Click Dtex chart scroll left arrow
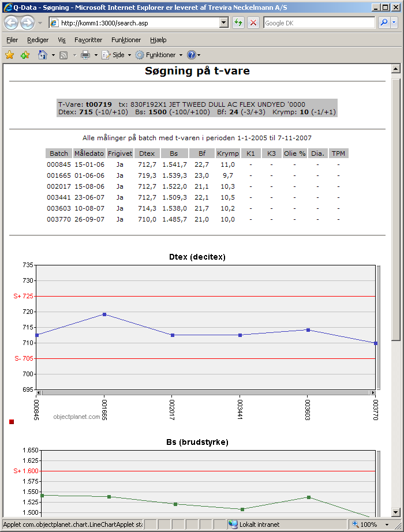 (x=38, y=392)
